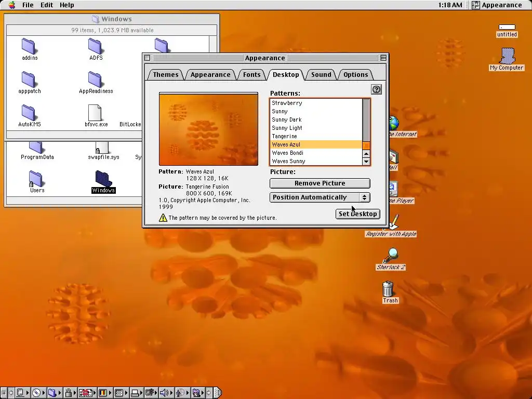Image resolution: width=532 pixels, height=399 pixels.
Task: Click the Remove Picture button
Action: pyautogui.click(x=320, y=183)
